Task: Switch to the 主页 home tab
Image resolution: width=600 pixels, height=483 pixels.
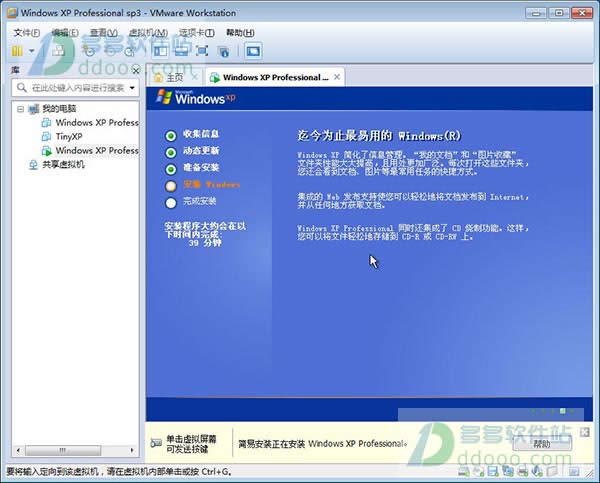Action: [174, 77]
